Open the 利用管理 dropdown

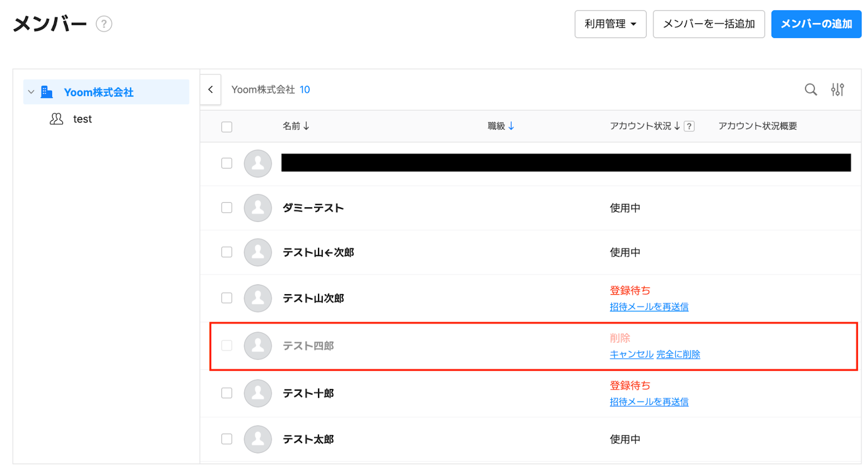(x=610, y=24)
